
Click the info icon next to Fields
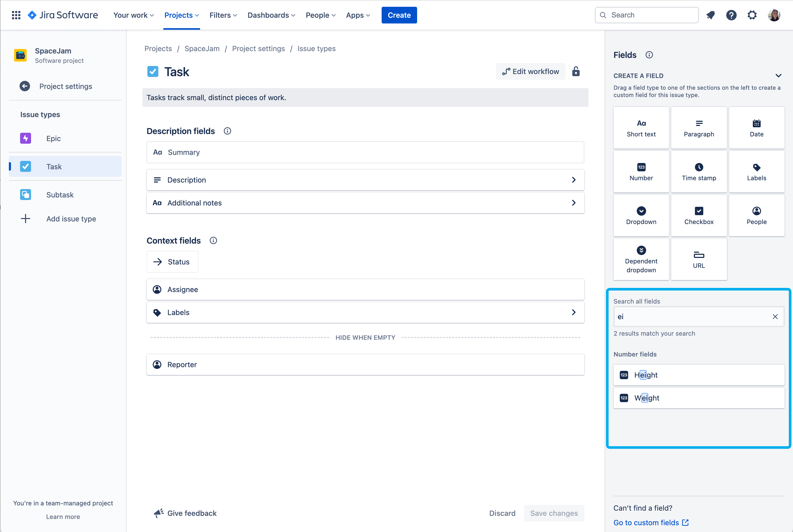pyautogui.click(x=649, y=55)
